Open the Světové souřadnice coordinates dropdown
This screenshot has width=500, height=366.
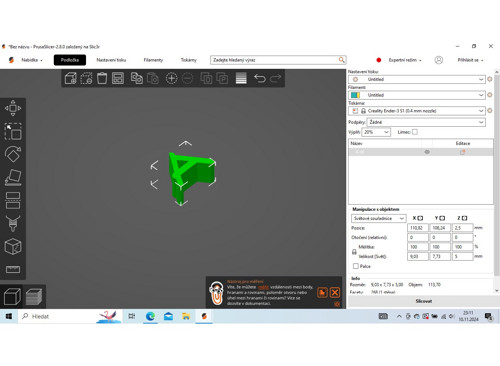[x=378, y=218]
